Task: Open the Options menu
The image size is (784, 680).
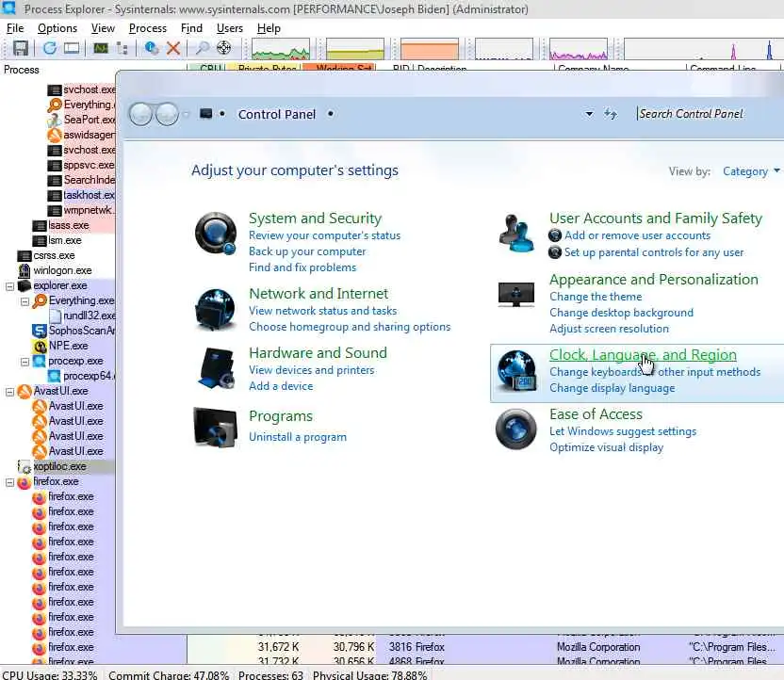Action: [57, 28]
